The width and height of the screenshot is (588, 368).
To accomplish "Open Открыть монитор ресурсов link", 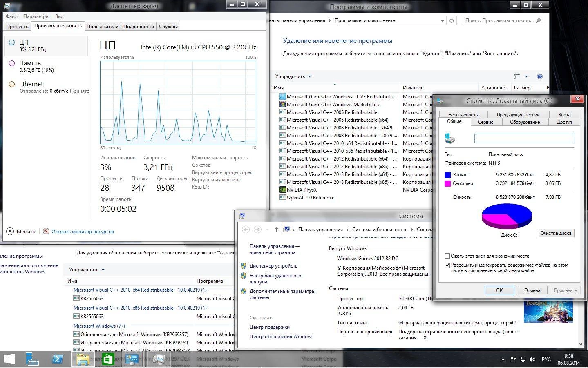I will click(x=83, y=232).
